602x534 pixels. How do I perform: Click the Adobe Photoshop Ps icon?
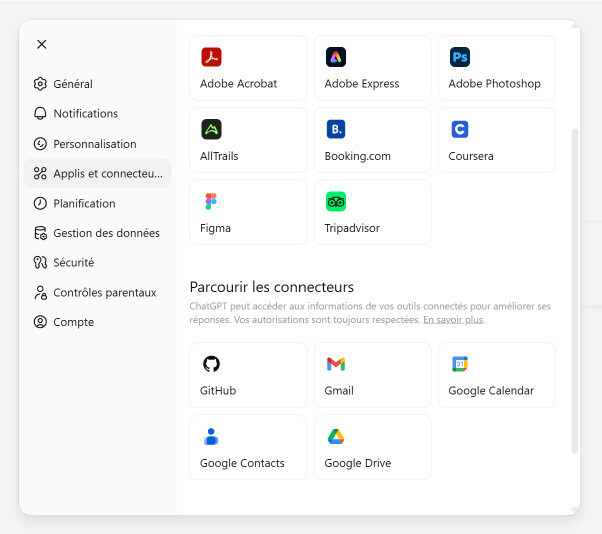[x=460, y=57]
